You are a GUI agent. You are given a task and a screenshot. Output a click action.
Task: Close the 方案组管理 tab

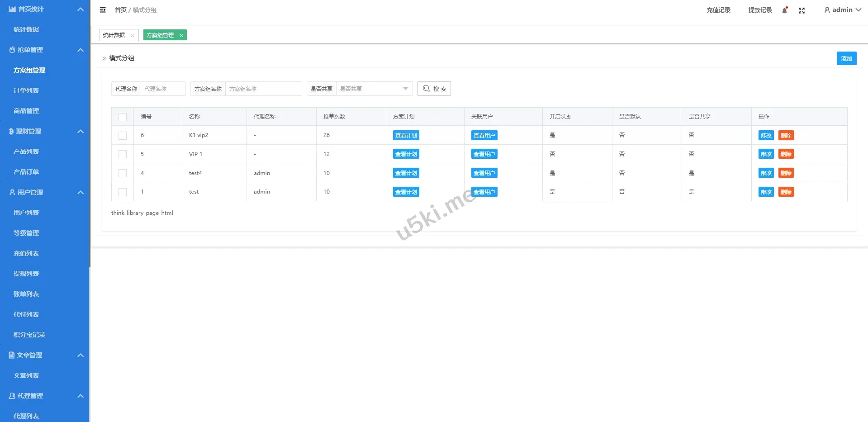(x=181, y=35)
